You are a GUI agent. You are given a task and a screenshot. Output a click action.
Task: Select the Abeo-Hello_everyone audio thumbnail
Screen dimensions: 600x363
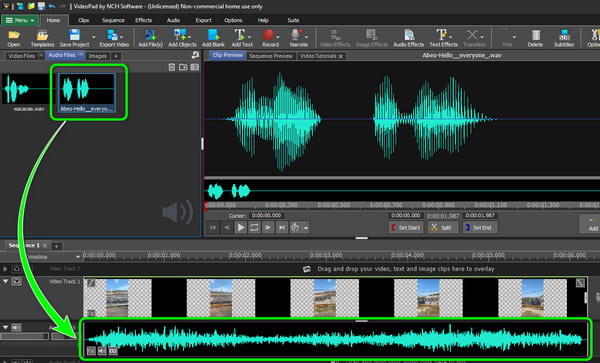87,92
